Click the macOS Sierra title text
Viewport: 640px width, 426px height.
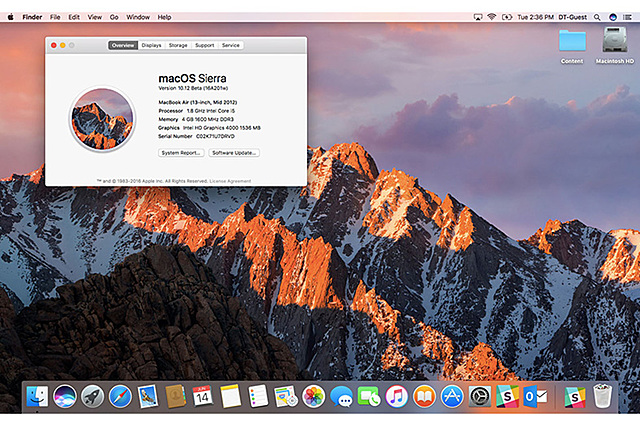[x=192, y=78]
